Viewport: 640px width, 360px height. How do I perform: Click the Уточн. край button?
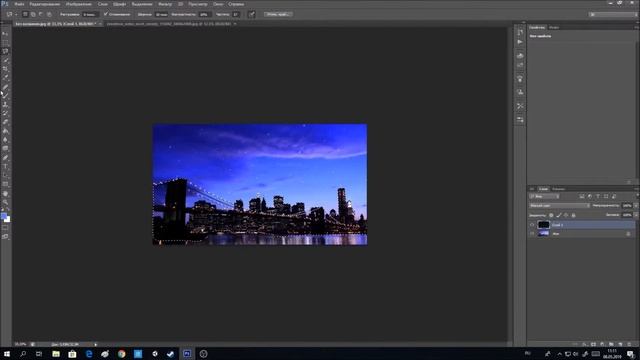278,14
